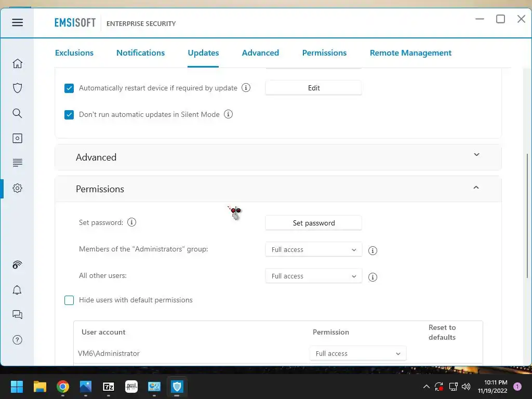Viewport: 532px width, 399px height.
Task: Uncheck automatically restart device option
Action: 69,88
